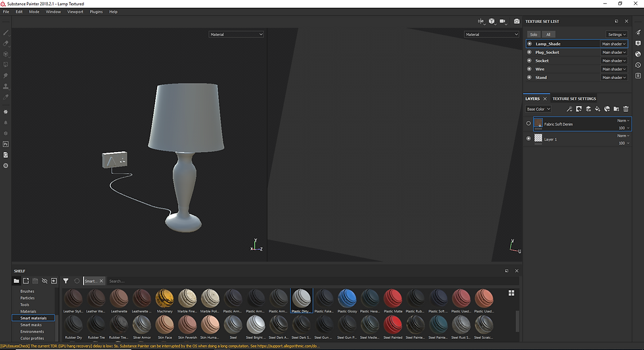Open right viewport Material dropdown
This screenshot has width=644, height=350.
point(492,35)
